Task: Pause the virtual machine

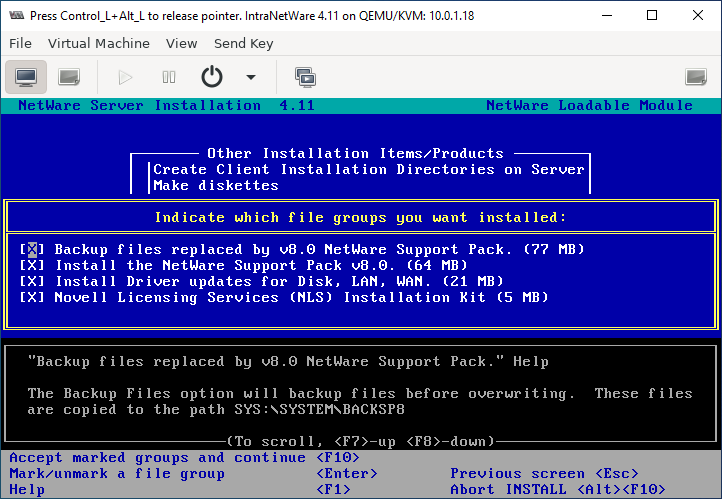Action: [x=169, y=77]
